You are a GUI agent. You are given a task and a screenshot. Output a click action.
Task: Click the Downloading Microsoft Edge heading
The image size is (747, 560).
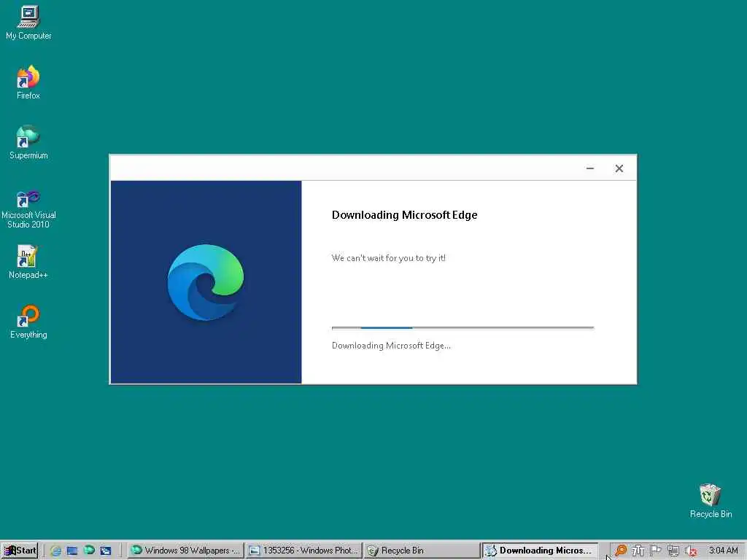point(404,215)
